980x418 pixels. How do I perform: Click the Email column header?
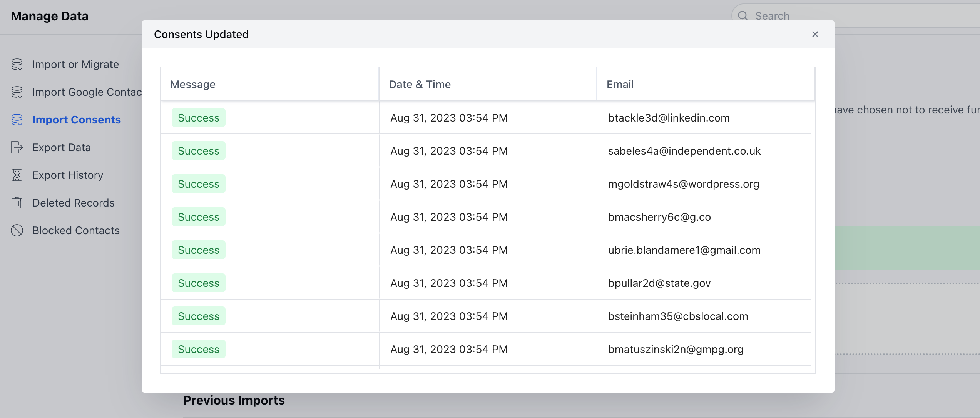[620, 84]
